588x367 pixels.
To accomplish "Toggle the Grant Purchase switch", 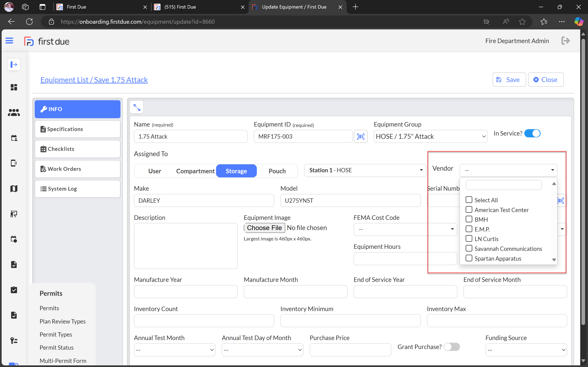I will tap(452, 347).
